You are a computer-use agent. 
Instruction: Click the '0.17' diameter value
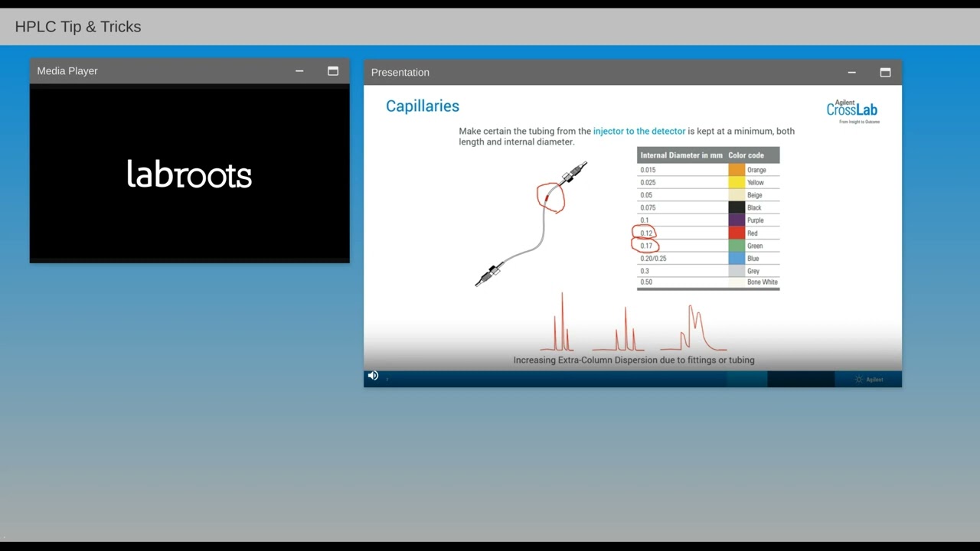[x=646, y=246]
